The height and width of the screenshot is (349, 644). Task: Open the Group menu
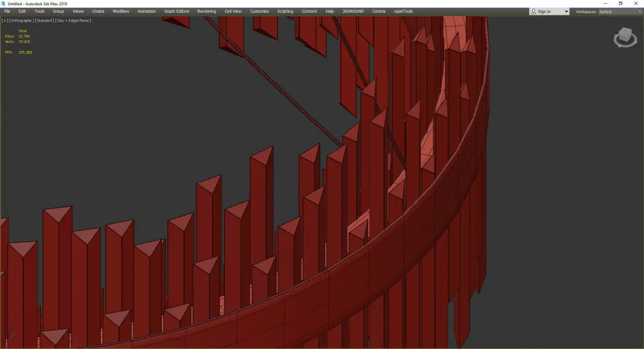coord(58,11)
